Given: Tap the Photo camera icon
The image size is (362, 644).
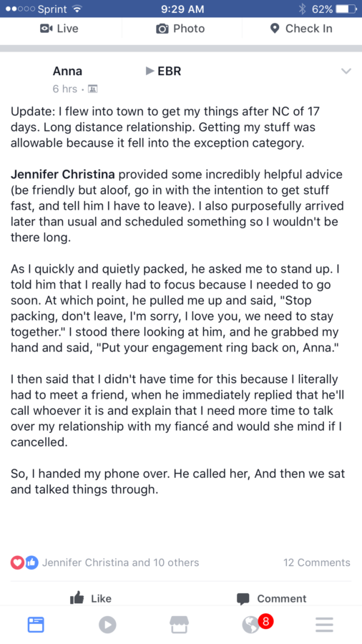Looking at the screenshot, I should click(x=162, y=29).
